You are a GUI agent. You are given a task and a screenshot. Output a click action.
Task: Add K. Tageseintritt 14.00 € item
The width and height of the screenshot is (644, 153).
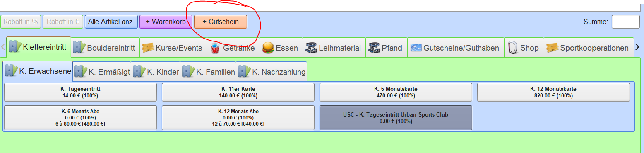80,92
